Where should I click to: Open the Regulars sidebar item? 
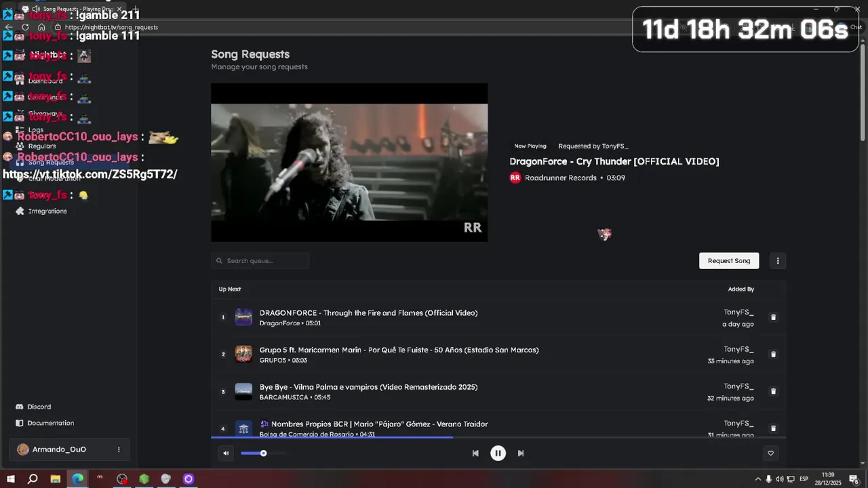[42, 146]
